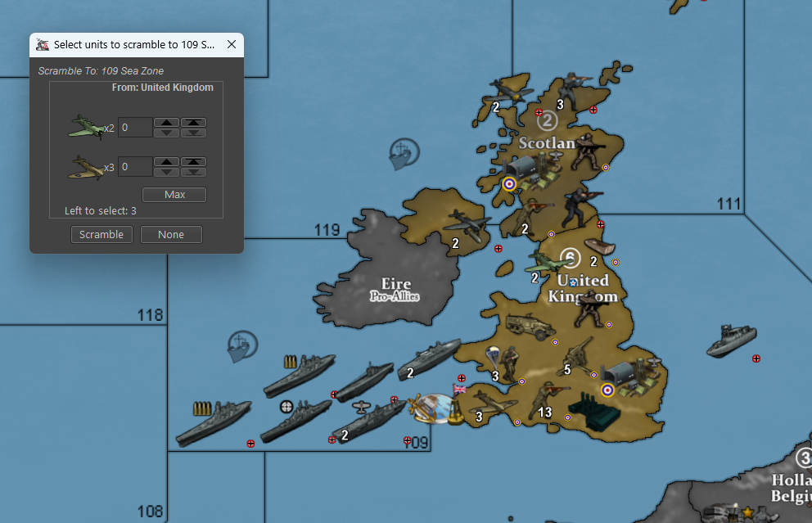Set green fighter count to maximum with arrow
Viewport: 812px width, 523px height.
193,122
